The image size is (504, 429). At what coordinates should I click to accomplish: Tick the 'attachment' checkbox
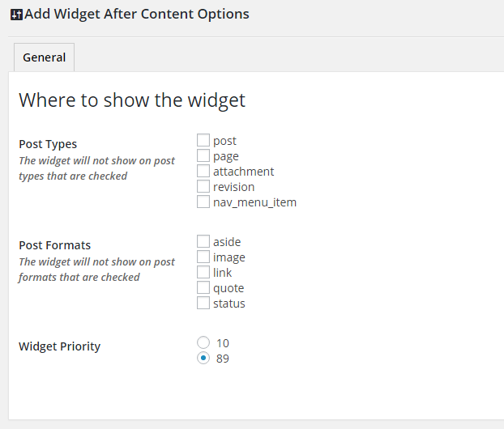(x=203, y=171)
